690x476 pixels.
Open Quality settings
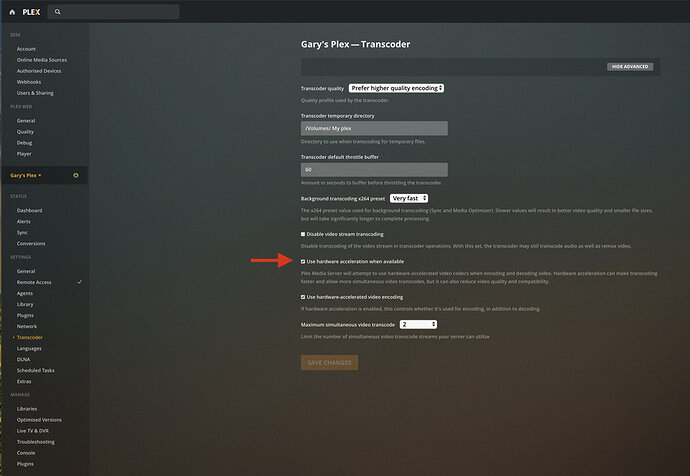[x=25, y=132]
